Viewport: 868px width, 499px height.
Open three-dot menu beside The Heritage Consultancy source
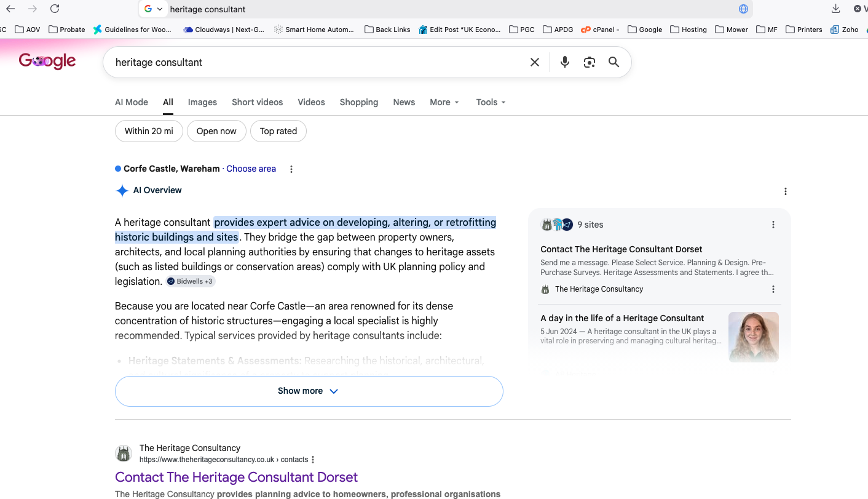tap(773, 289)
